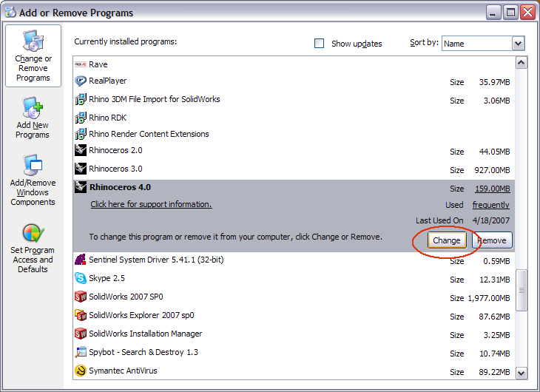Click the 'Currently installed programs:' label
Screen dimensions: 540x392
(125, 41)
